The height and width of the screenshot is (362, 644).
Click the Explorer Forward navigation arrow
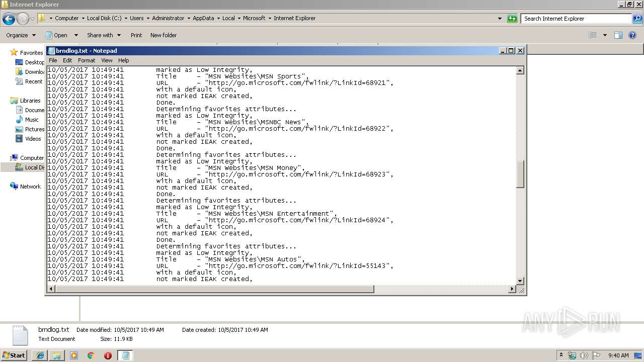tap(23, 19)
